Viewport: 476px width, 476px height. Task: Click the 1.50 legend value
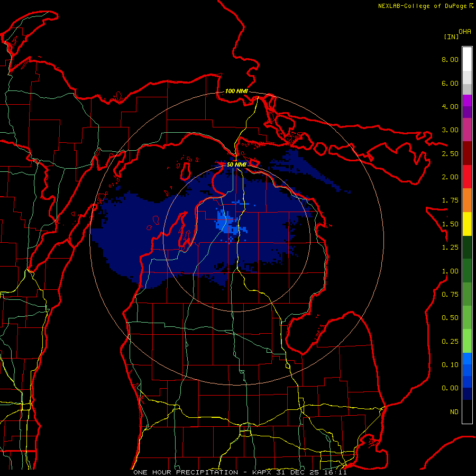pyautogui.click(x=450, y=224)
